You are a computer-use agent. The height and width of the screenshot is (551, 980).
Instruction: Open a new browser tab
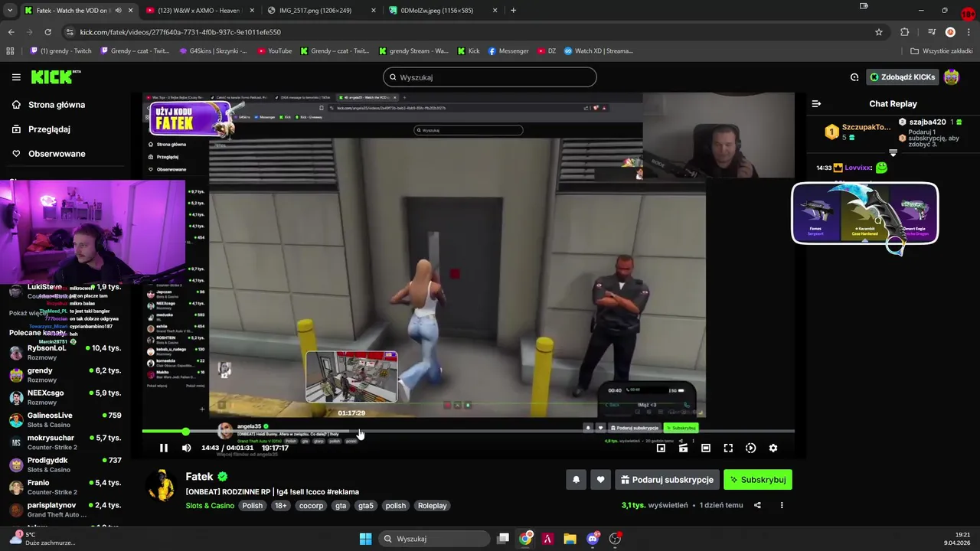(x=513, y=11)
